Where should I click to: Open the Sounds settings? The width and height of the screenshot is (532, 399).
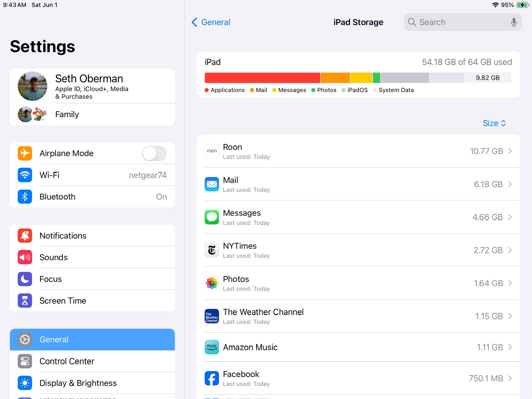(x=92, y=257)
